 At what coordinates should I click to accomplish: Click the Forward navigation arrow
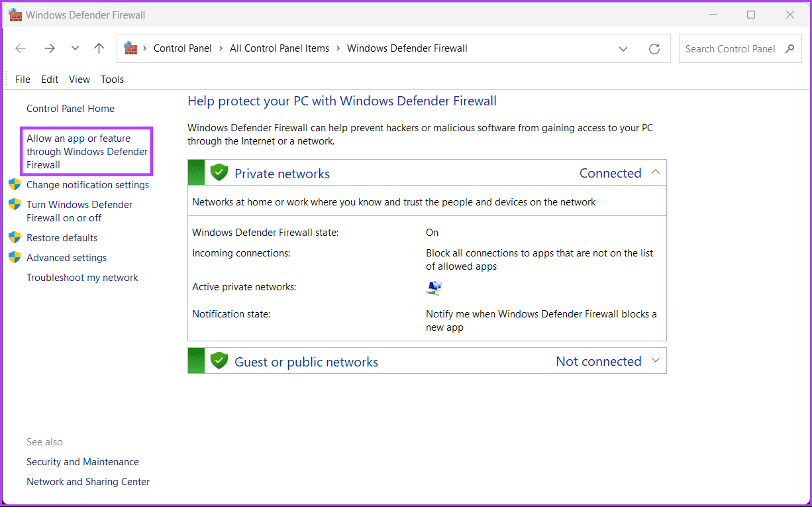coord(49,48)
